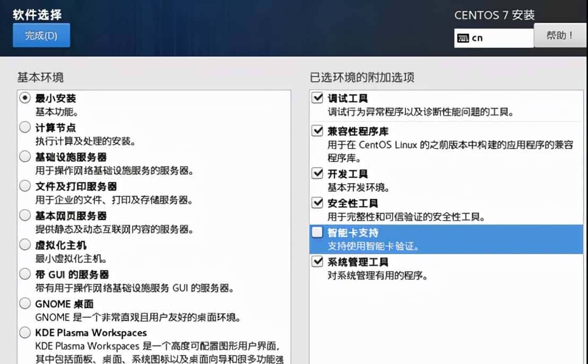Select KDE Plasma Workspaces environment
The width and height of the screenshot is (588, 364).
(x=24, y=333)
